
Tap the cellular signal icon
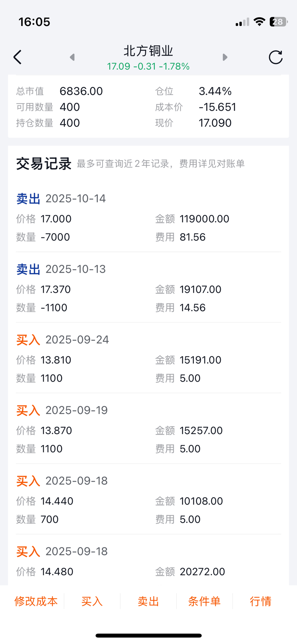242,22
